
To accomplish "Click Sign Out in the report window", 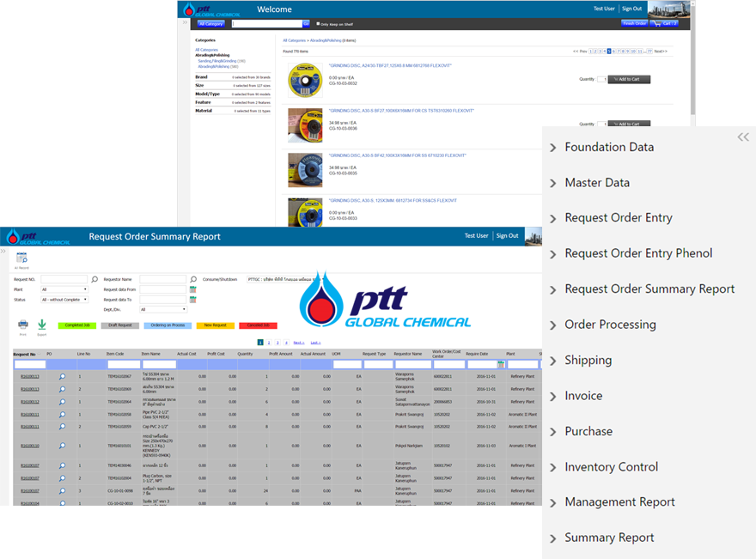I will click(x=507, y=235).
